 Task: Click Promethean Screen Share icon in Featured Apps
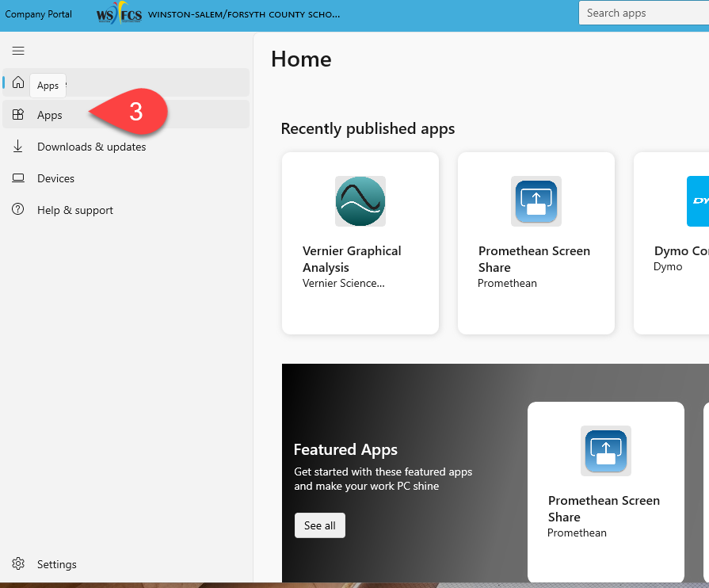click(606, 451)
